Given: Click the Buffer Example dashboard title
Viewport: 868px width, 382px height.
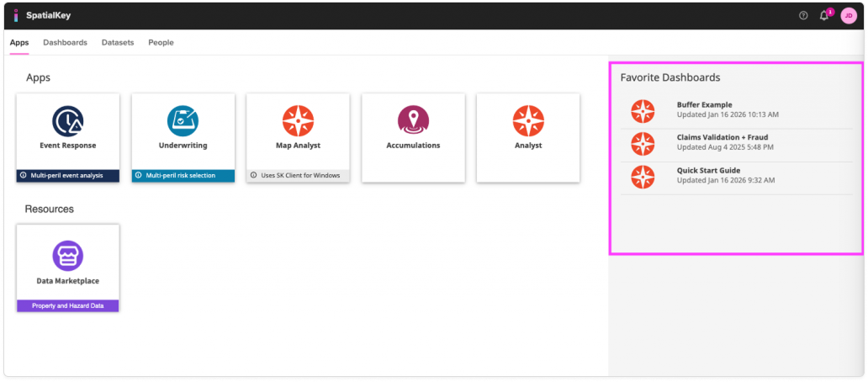Looking at the screenshot, I should 704,104.
